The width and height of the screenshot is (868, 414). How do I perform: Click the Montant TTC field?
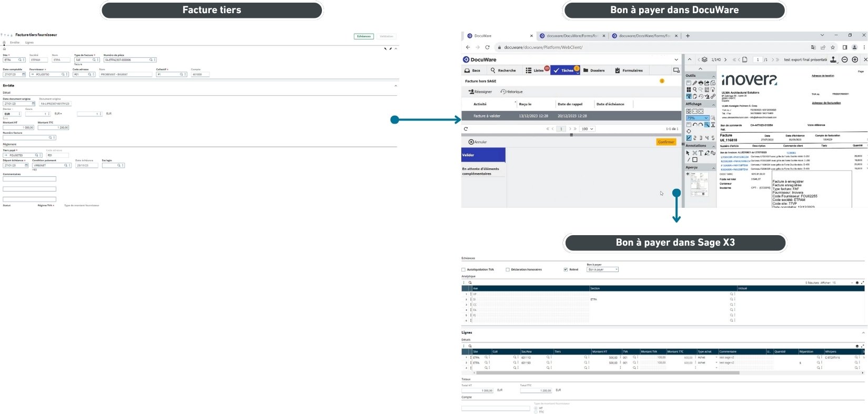53,127
